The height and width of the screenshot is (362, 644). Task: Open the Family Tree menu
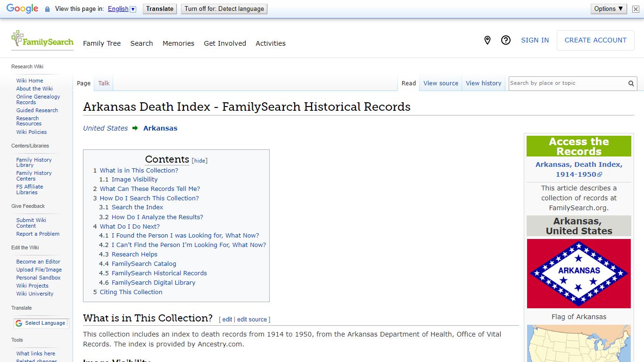click(x=102, y=43)
